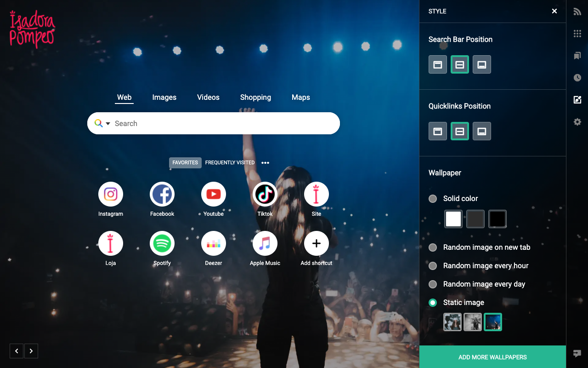Viewport: 588px width, 368px height.
Task: Open the Loja shortcut
Action: point(111,243)
